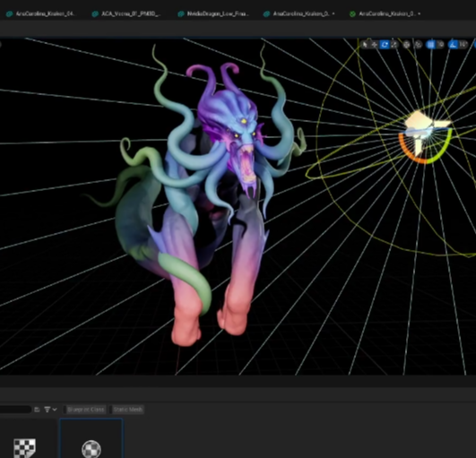Select the last tab with green icon AnaCarolina_Kraken

click(385, 13)
